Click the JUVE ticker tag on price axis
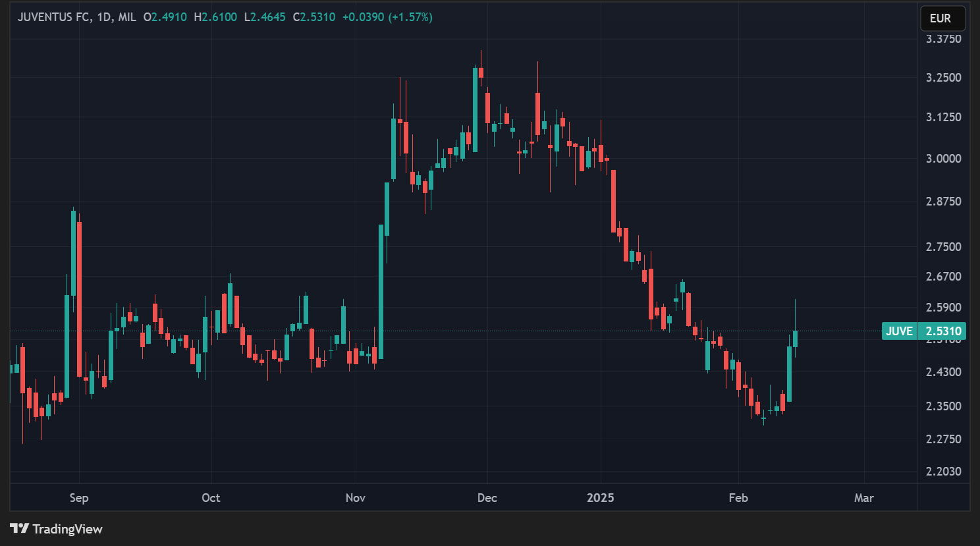 tap(899, 331)
